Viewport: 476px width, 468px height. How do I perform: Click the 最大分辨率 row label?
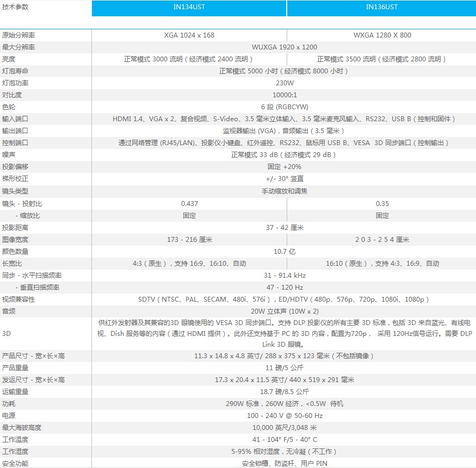tap(18, 47)
